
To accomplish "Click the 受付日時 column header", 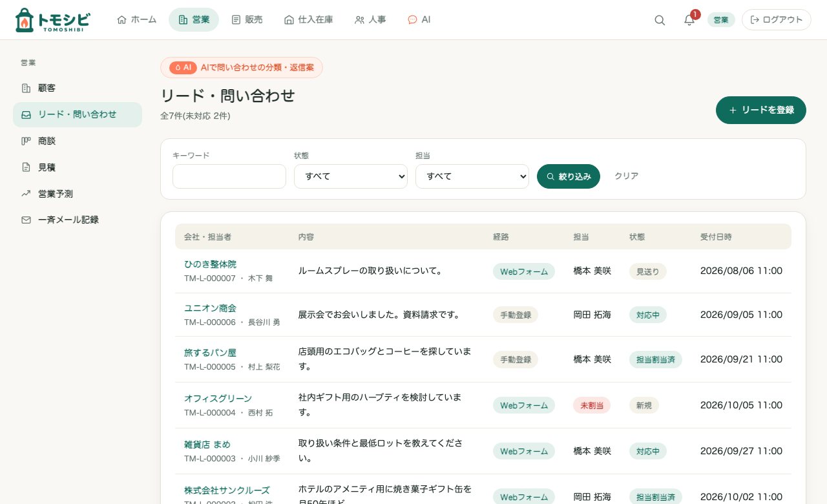I will [x=716, y=237].
